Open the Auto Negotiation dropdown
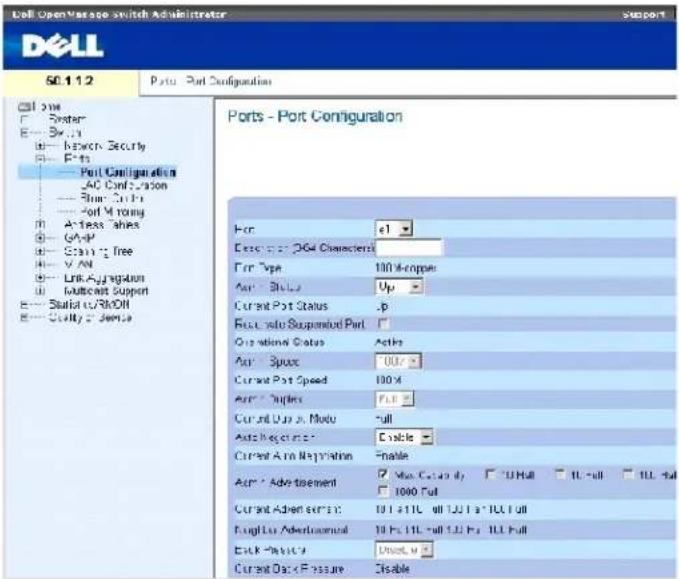Screen dimensions: 679x579 [x=404, y=437]
